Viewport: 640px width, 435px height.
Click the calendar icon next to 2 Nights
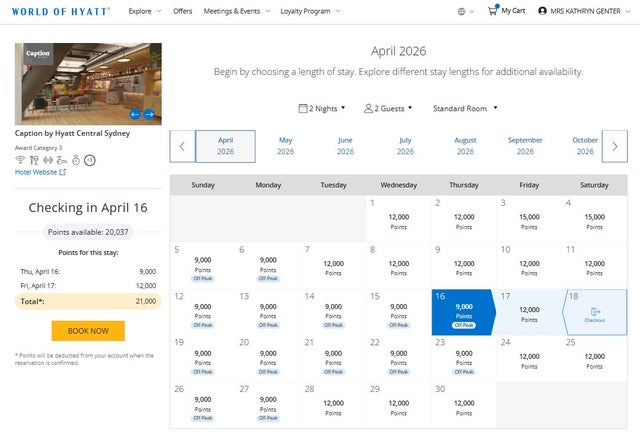(x=302, y=108)
